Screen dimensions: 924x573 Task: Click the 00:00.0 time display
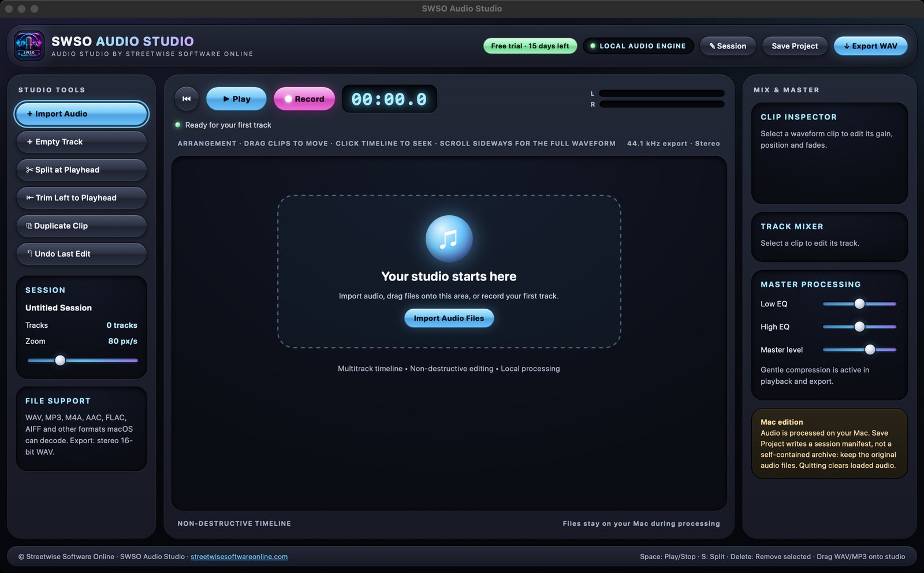pos(389,99)
